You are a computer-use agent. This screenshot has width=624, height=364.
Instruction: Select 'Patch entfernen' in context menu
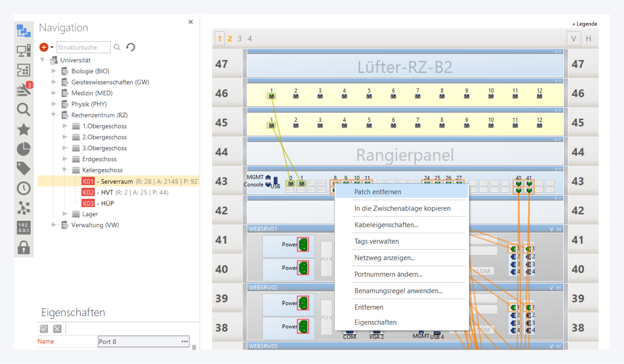point(377,192)
